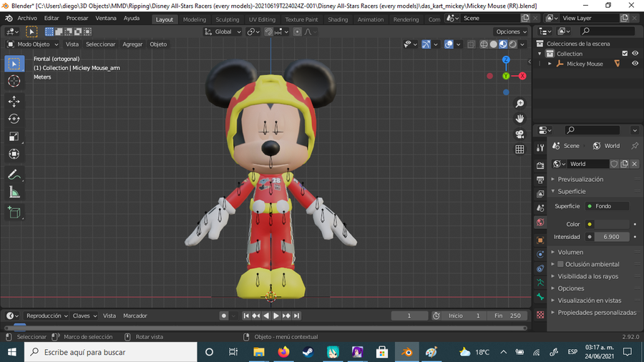Hide Mickey Mouse object via eye icon
This screenshot has height=362, width=644.
[x=635, y=64]
